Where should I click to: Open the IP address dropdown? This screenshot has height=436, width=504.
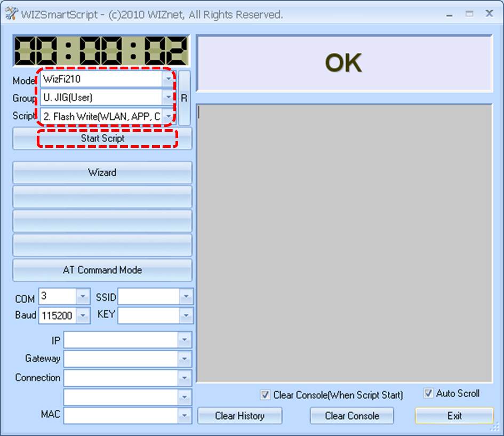185,340
